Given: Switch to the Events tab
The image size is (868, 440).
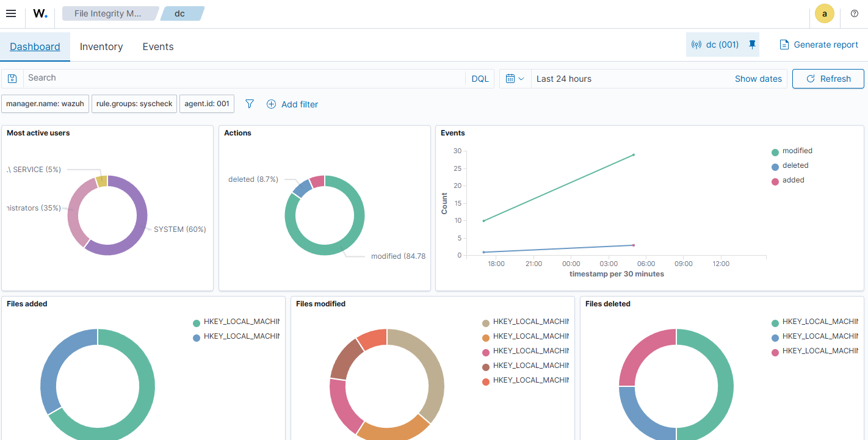Looking at the screenshot, I should (158, 47).
